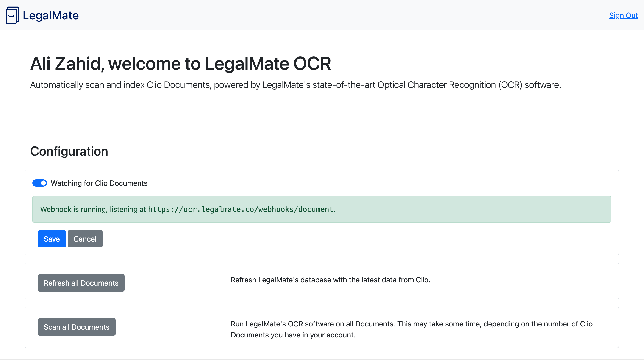Sign out of the account
The width and height of the screenshot is (644, 360).
[x=623, y=16]
